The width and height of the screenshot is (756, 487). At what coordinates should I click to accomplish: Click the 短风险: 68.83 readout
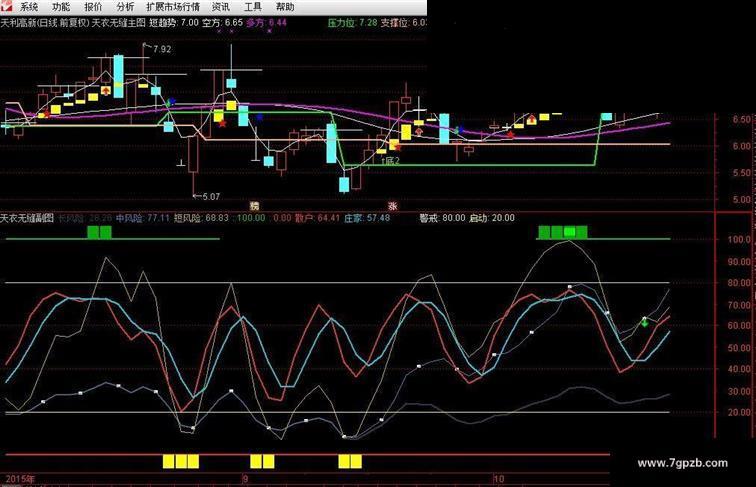[x=201, y=218]
